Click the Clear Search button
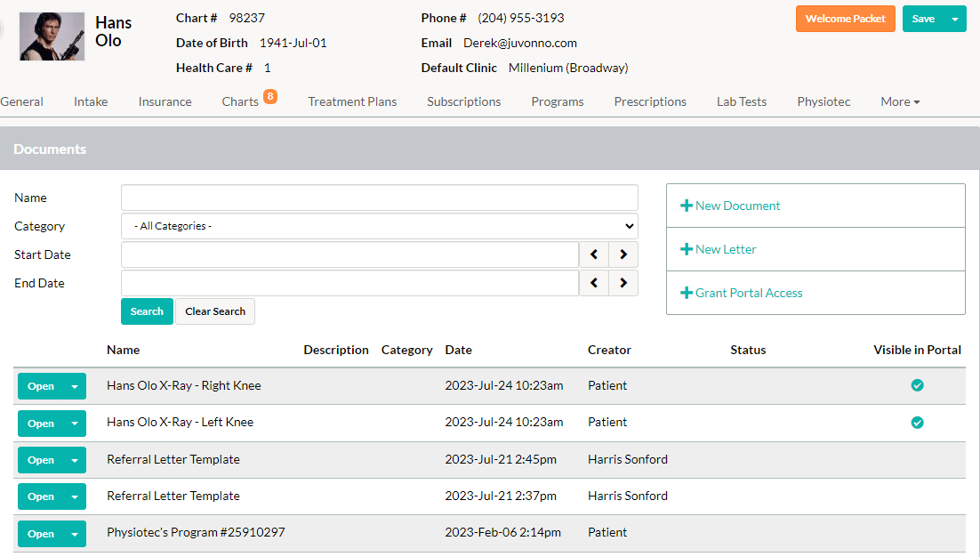Viewport: 980px width, 557px height. point(214,311)
